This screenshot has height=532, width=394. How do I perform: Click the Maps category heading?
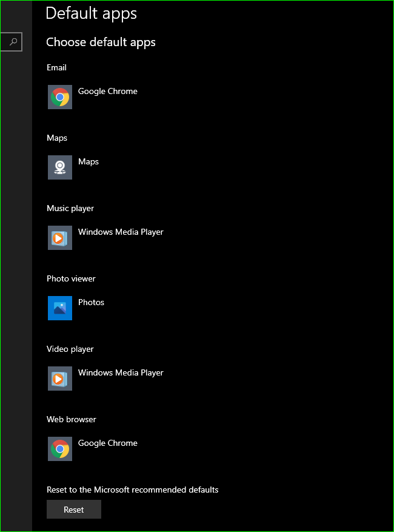coord(57,138)
